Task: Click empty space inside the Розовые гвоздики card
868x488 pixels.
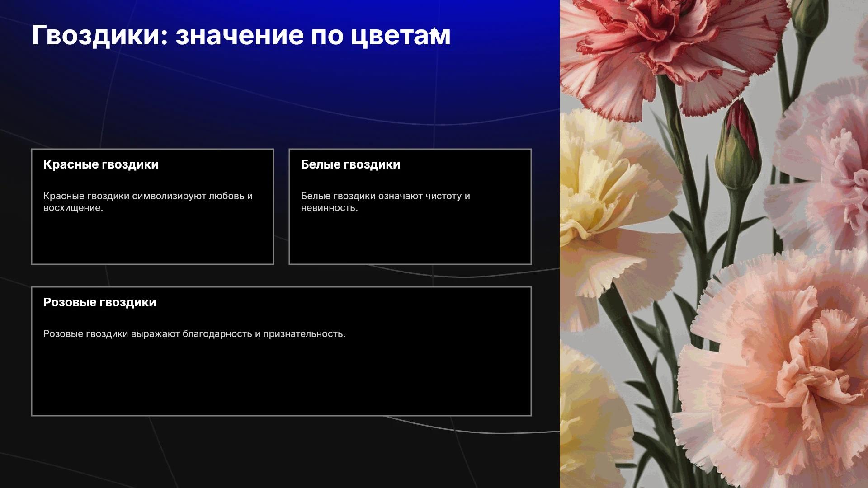Action: pos(281,380)
